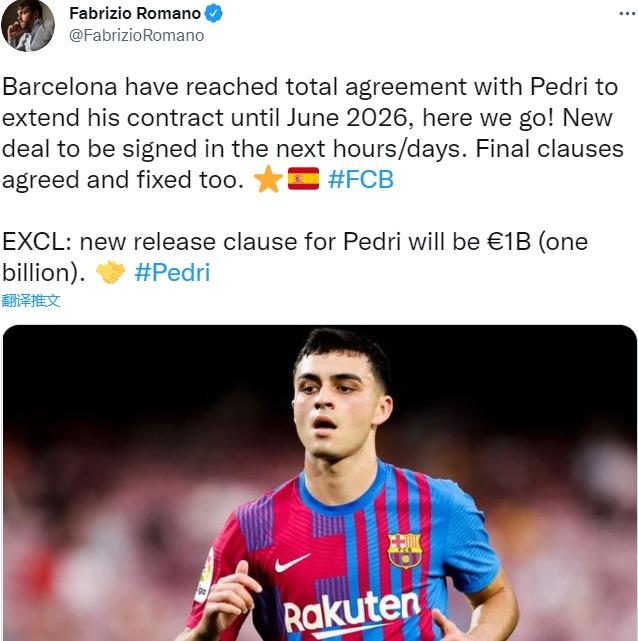This screenshot has width=638, height=641.
Task: Click the Rakuten sponsor logo
Action: coord(351,611)
